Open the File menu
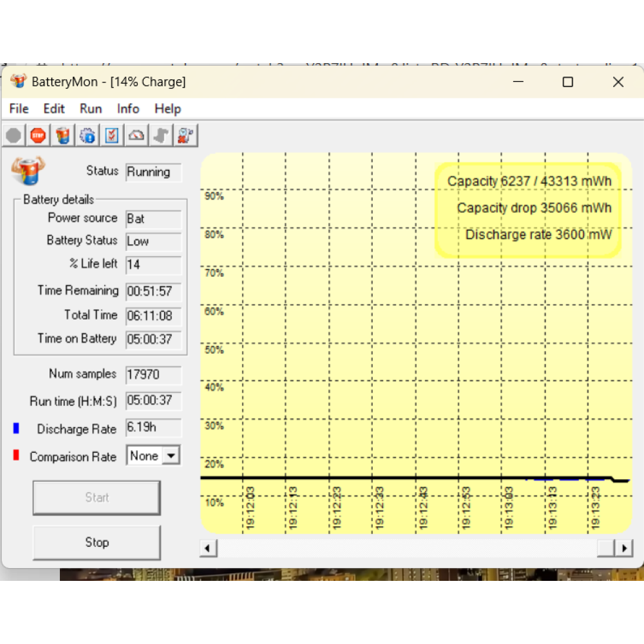 tap(19, 109)
